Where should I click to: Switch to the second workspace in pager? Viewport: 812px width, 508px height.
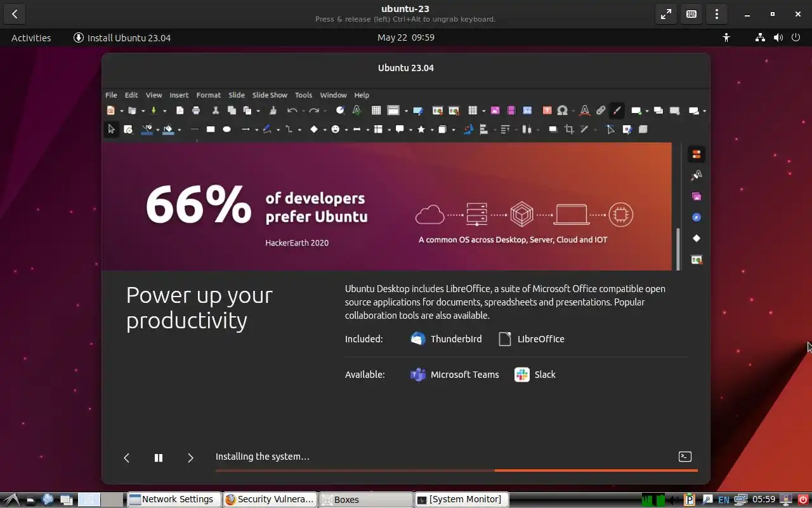click(112, 500)
